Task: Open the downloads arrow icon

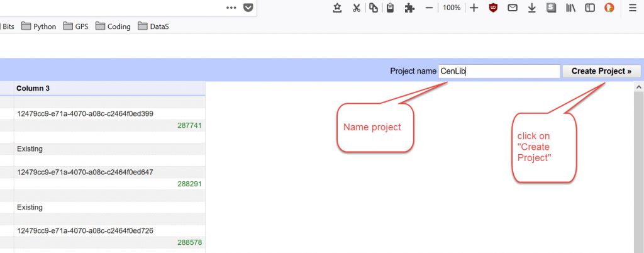Action: 531,8
